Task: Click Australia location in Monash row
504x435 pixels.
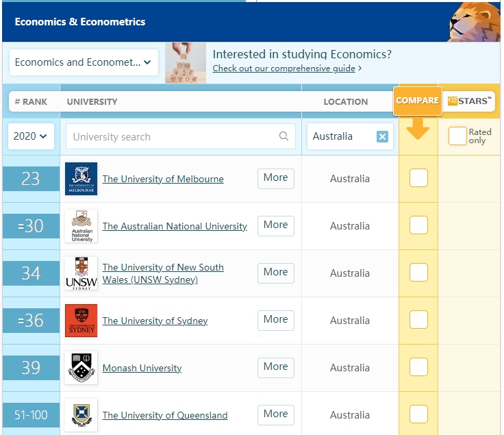Action: tap(350, 368)
